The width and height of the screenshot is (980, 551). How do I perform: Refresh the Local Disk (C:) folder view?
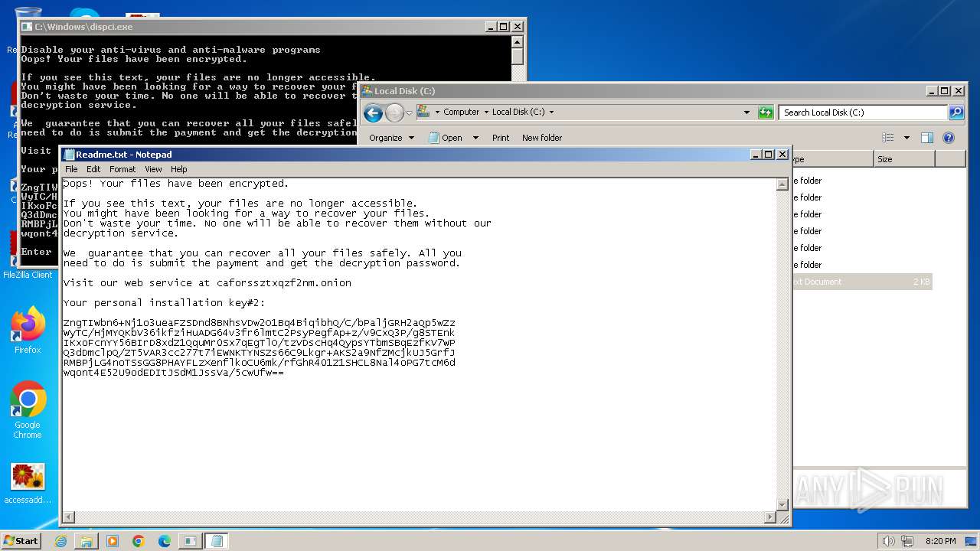pyautogui.click(x=766, y=112)
